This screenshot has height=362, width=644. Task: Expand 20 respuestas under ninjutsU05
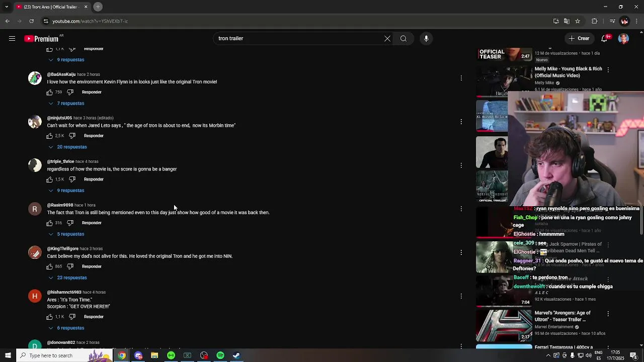click(x=68, y=147)
